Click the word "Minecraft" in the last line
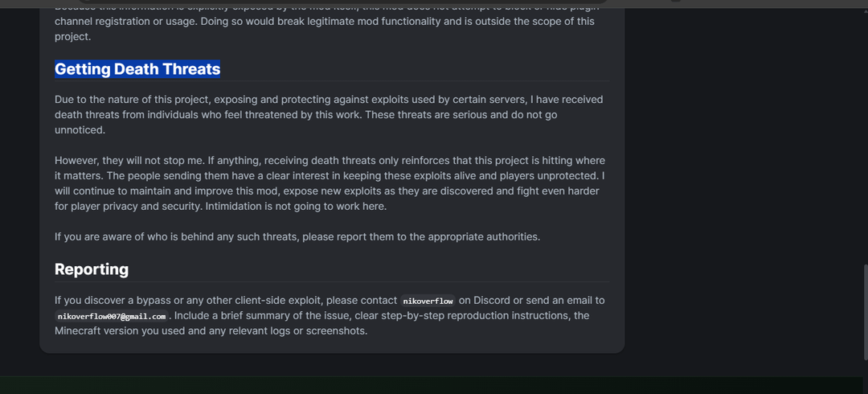The image size is (868, 394). pos(79,330)
